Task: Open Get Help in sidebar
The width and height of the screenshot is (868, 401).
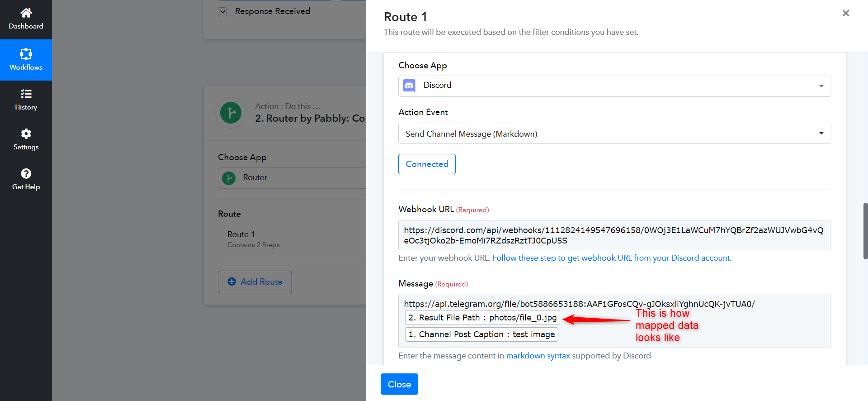Action: 26,180
